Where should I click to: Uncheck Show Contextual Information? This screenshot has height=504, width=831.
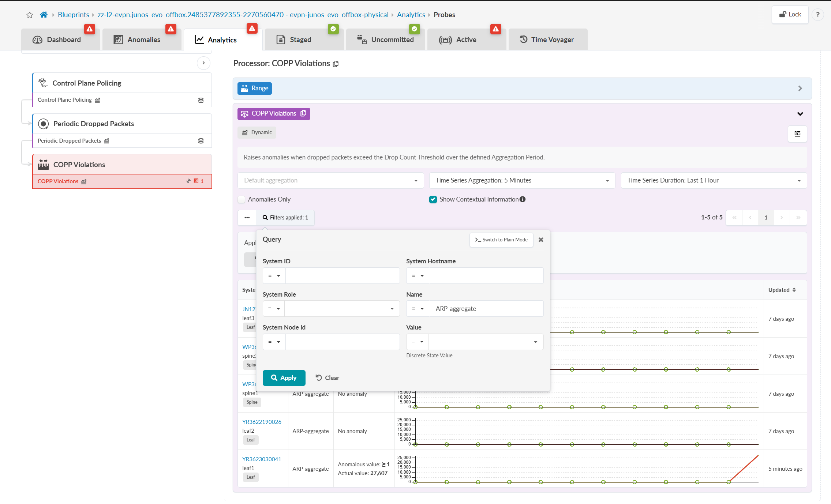433,199
